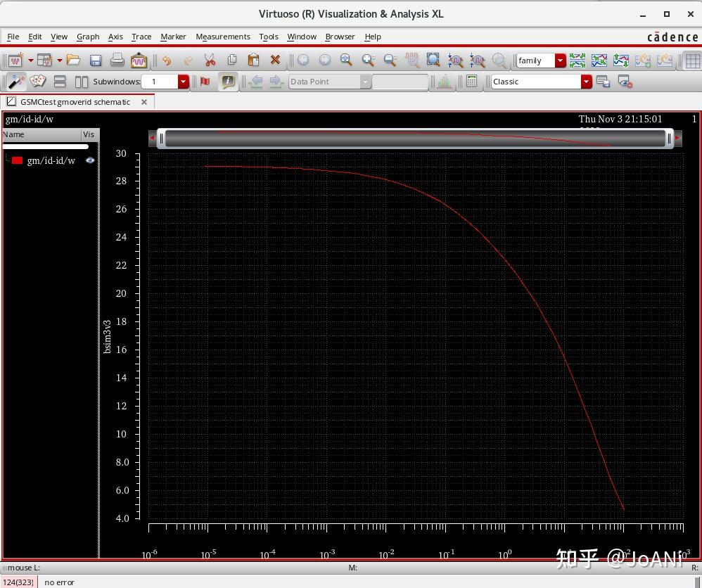
Task: Open the Measurements menu
Action: (x=222, y=37)
